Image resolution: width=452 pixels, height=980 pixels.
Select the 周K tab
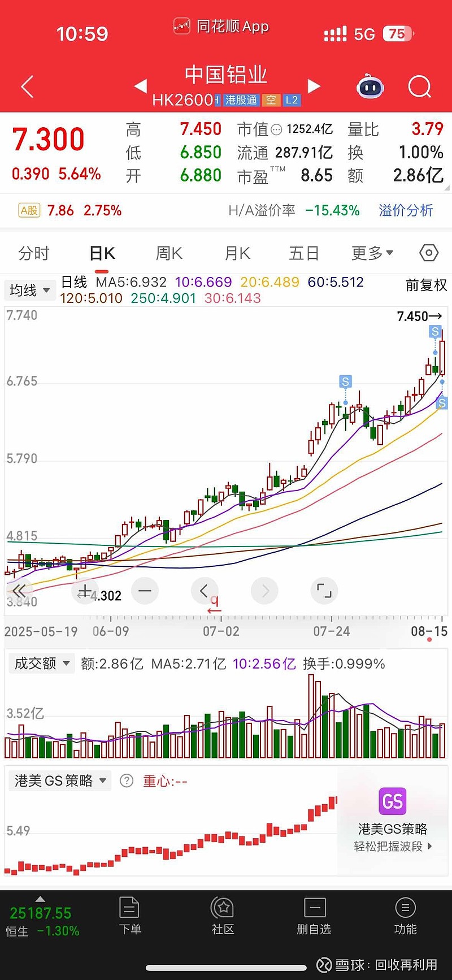click(x=169, y=253)
